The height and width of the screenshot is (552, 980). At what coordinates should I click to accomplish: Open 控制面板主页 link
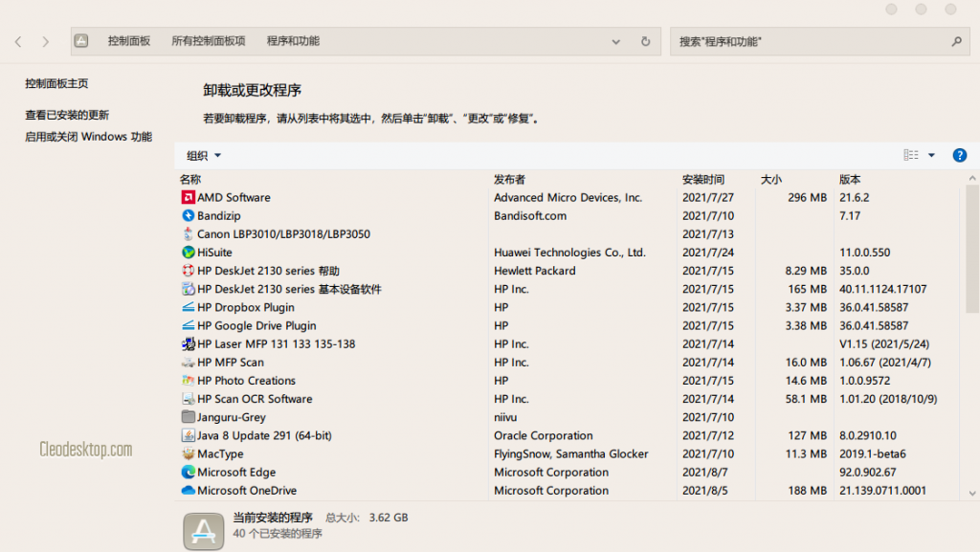(x=56, y=83)
